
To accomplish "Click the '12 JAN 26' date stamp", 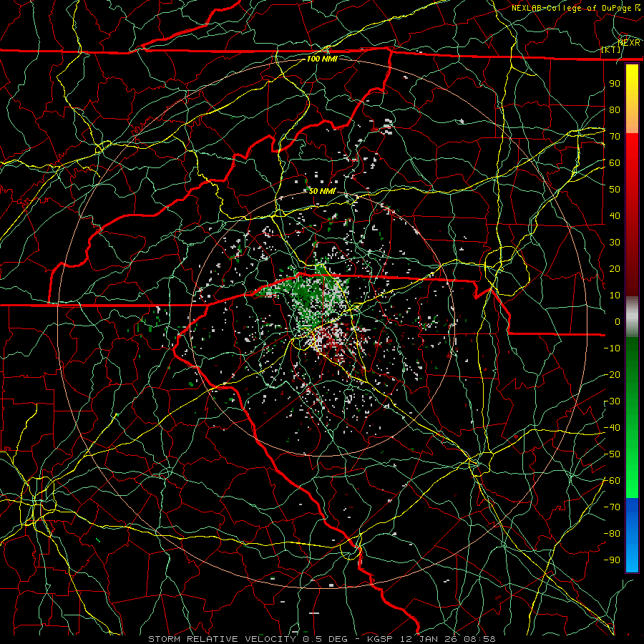I will (428, 639).
